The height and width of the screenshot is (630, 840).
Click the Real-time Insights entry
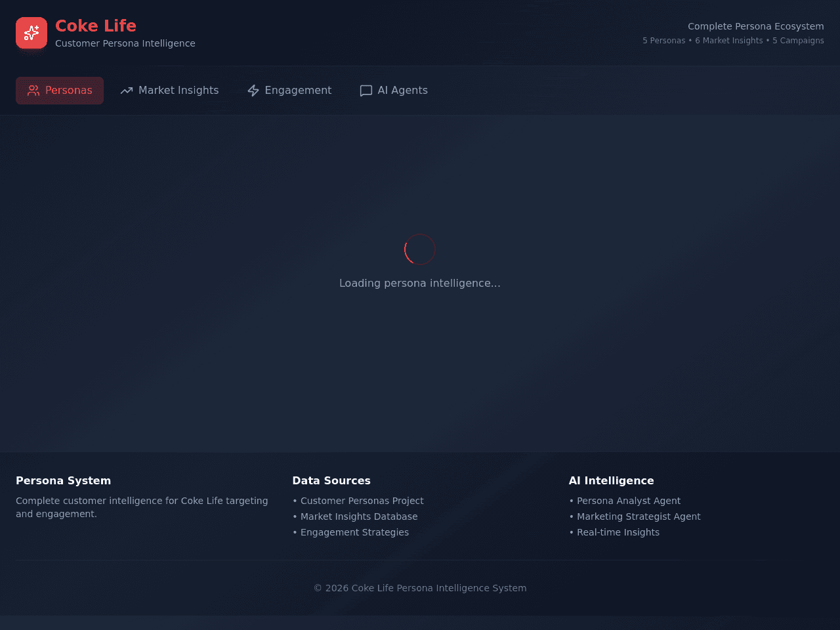[614, 532]
